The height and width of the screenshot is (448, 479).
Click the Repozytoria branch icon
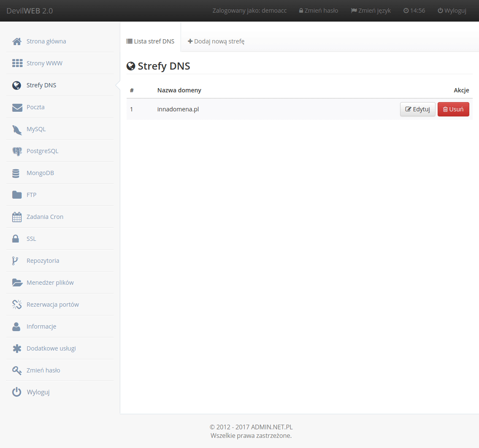[x=15, y=261]
